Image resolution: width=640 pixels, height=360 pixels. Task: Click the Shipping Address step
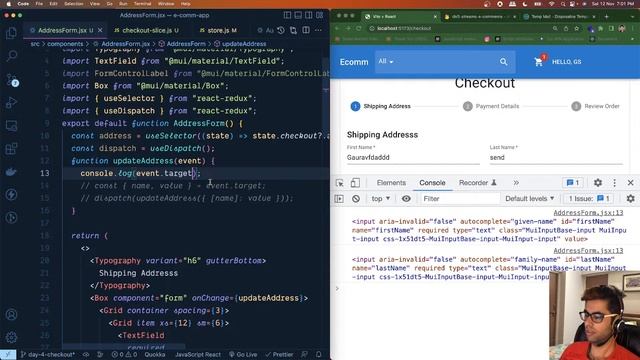pyautogui.click(x=381, y=106)
